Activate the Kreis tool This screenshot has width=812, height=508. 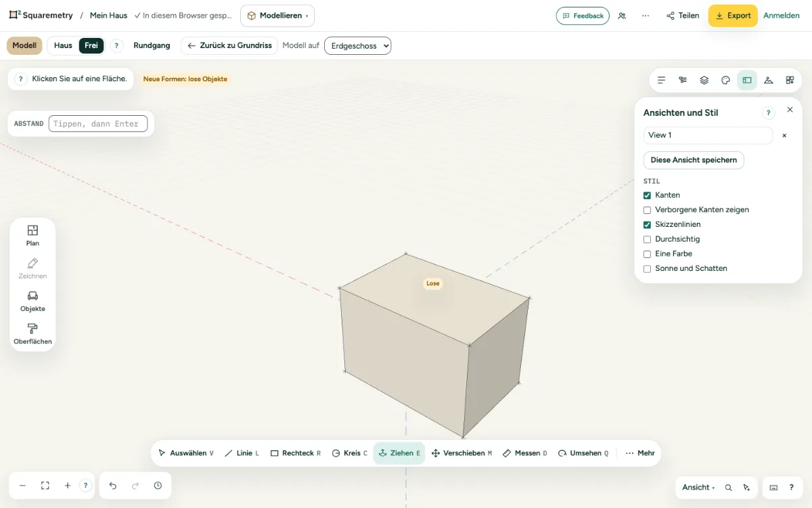point(350,453)
